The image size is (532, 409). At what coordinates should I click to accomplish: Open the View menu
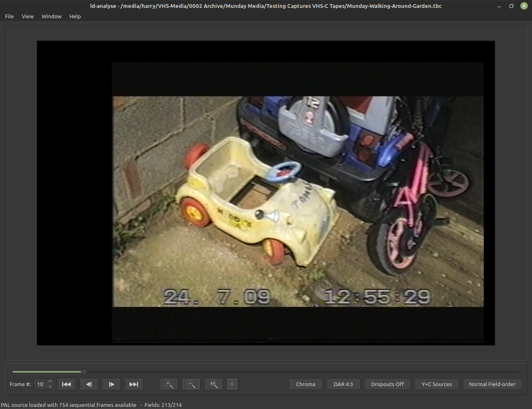(x=28, y=16)
